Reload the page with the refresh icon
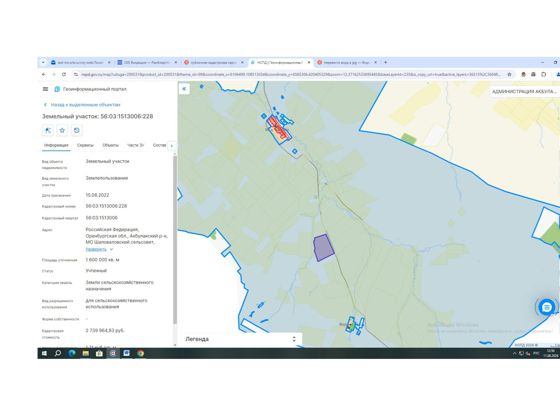 pos(64,74)
